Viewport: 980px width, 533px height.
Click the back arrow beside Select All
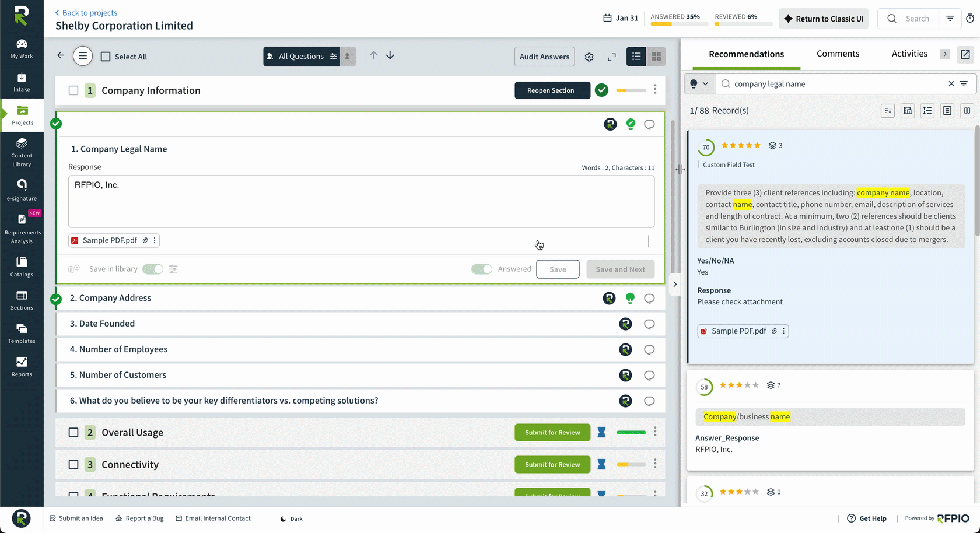[x=61, y=55]
